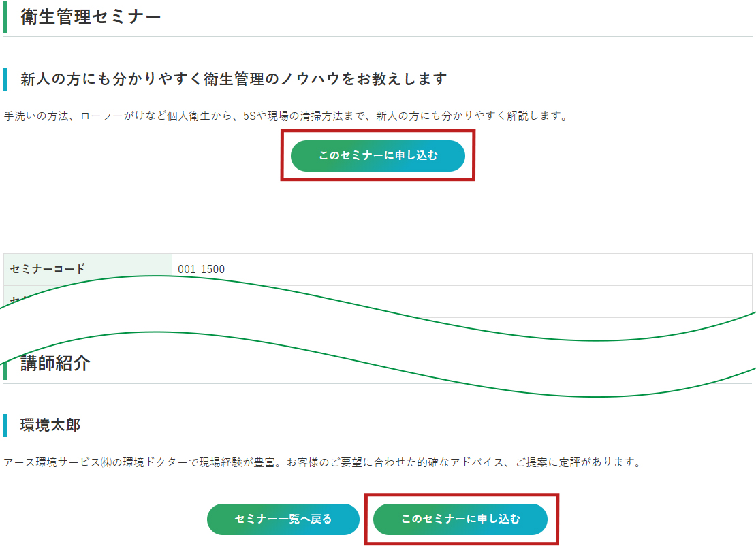Click the 講師紹介 section heading
Image resolution: width=756 pixels, height=546 pixels.
point(55,364)
